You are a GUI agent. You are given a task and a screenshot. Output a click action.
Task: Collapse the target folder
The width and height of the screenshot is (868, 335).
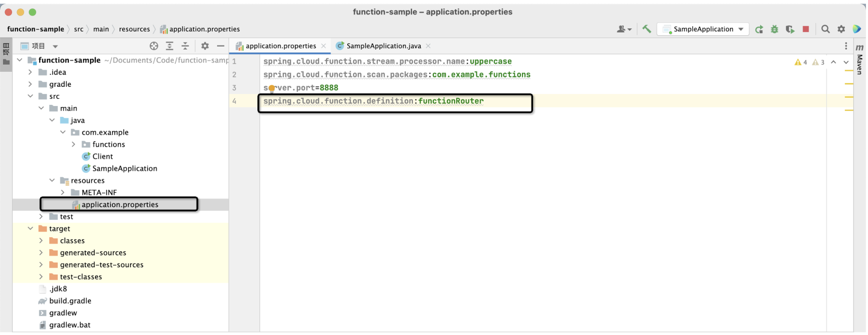30,229
